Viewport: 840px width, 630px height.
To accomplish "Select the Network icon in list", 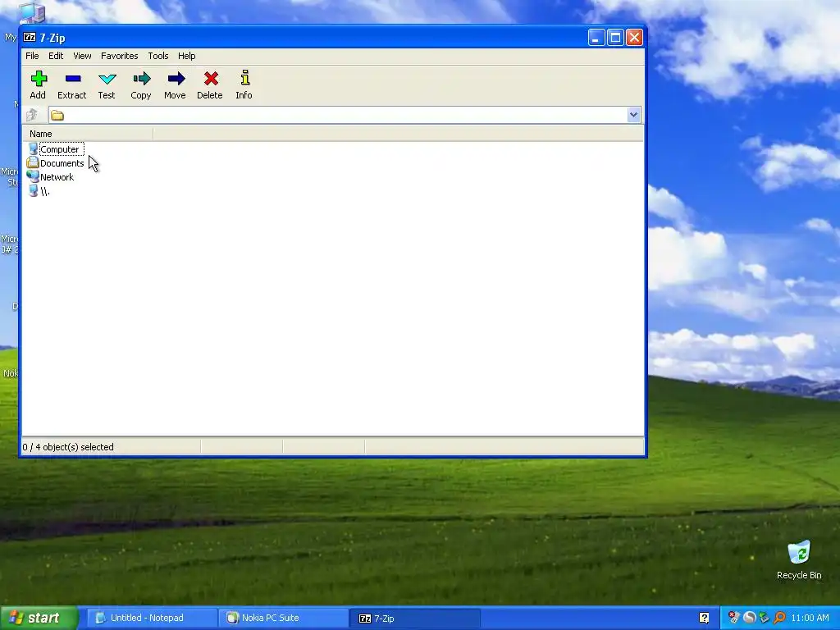I will click(33, 177).
